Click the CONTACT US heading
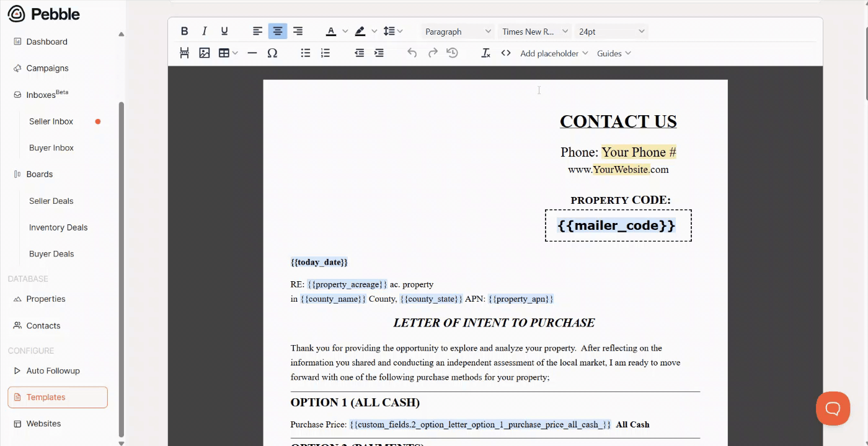This screenshot has height=446, width=868. pos(618,121)
